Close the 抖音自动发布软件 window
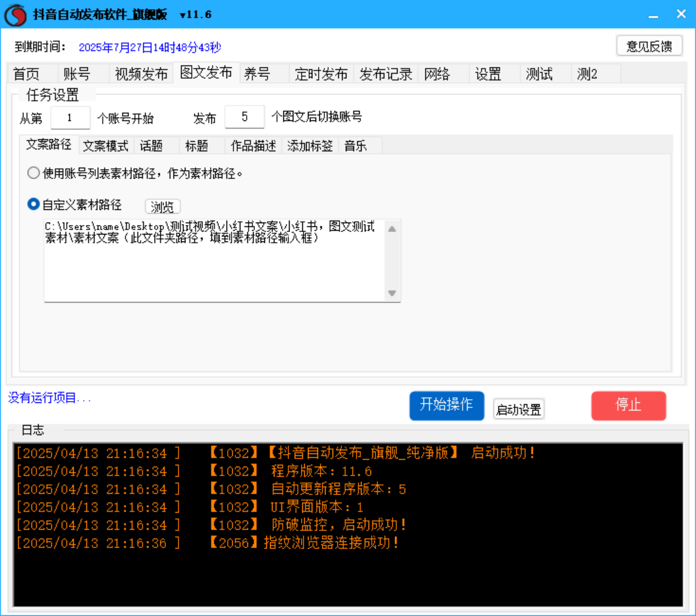 681,15
